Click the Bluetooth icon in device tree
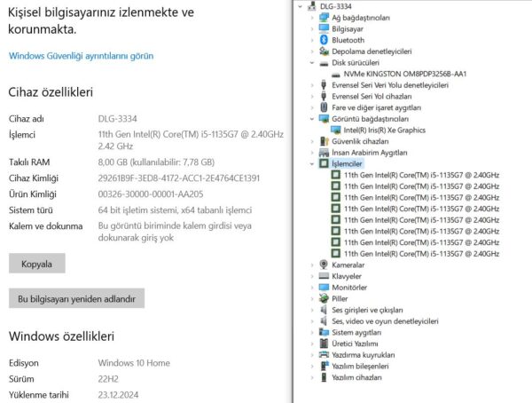The height and width of the screenshot is (403, 532). tap(324, 40)
